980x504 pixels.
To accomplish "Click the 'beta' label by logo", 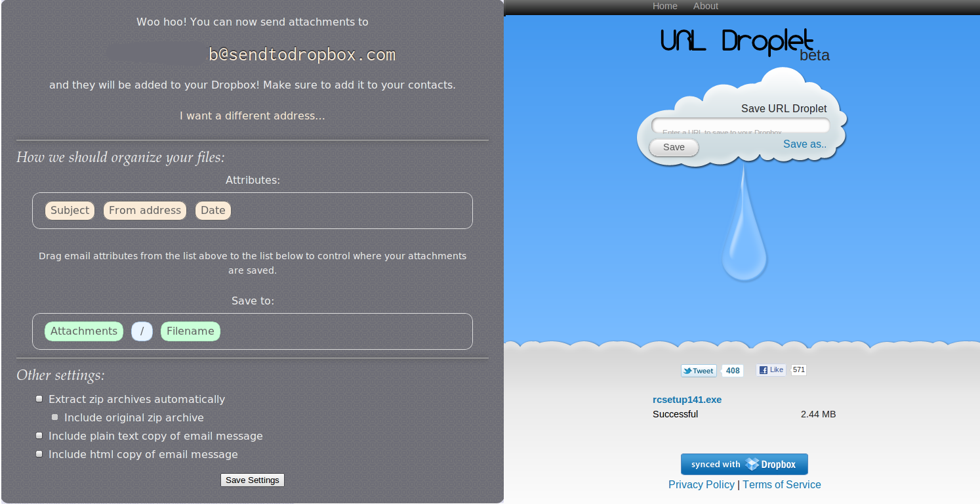I will [815, 56].
